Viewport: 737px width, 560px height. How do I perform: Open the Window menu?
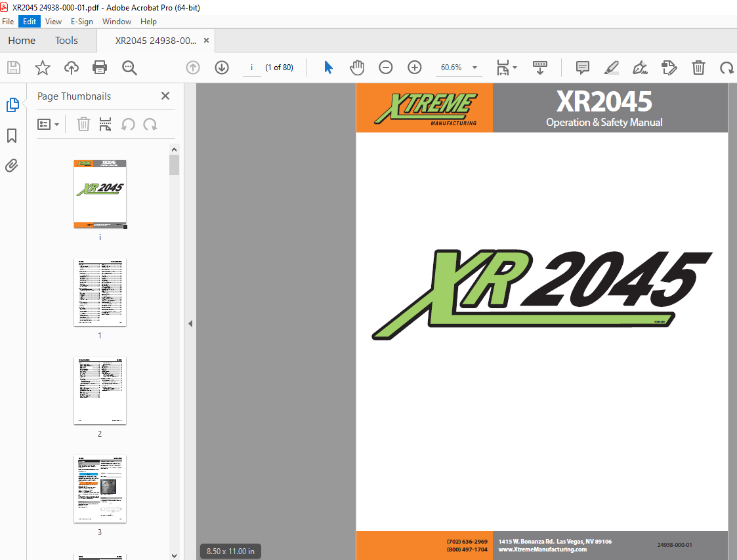(117, 22)
